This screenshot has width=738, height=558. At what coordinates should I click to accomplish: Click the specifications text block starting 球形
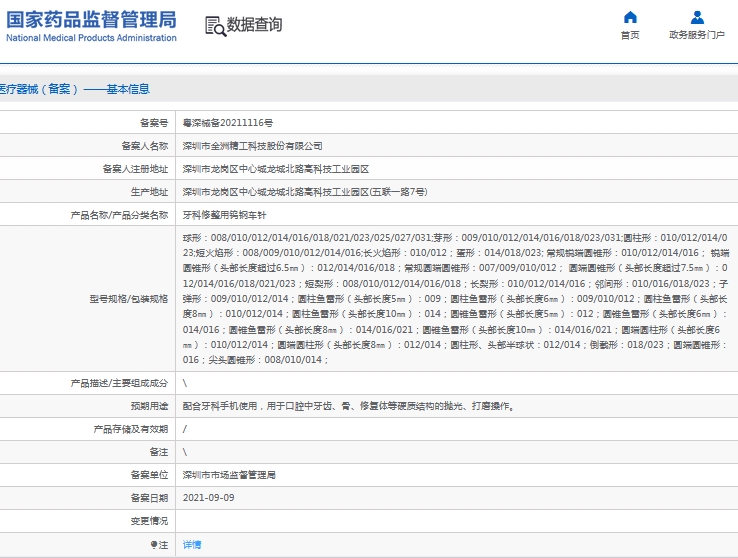click(x=456, y=299)
